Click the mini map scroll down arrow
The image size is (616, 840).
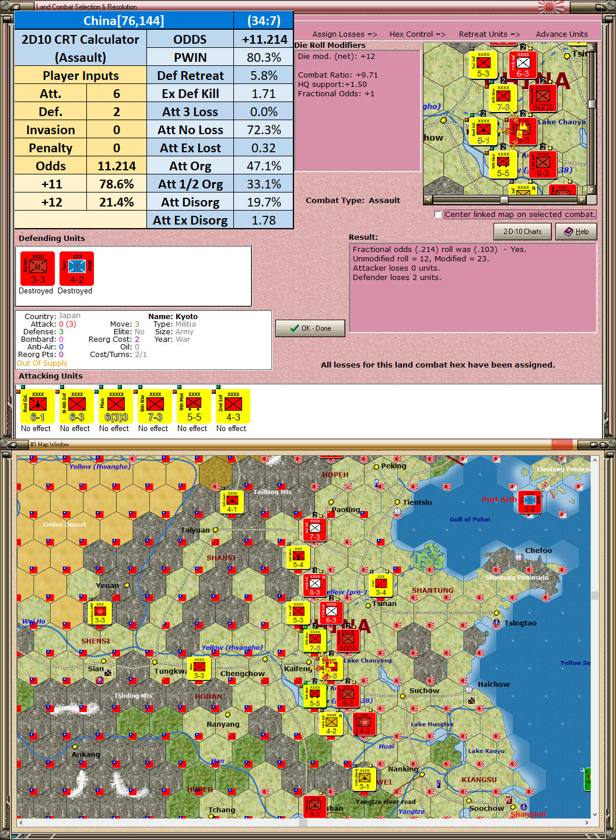tap(591, 190)
